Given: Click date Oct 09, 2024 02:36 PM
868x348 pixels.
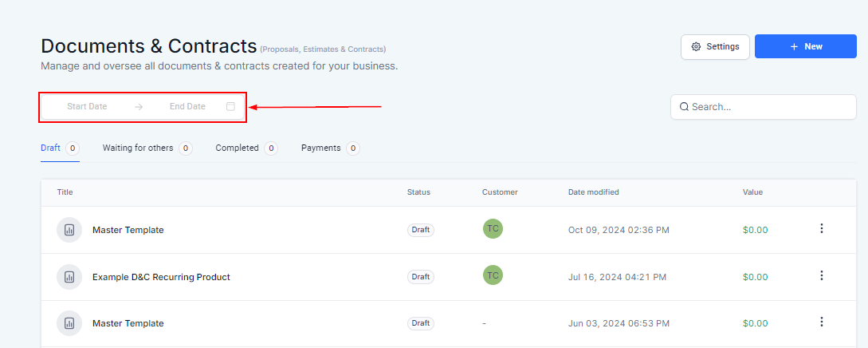Looking at the screenshot, I should click(x=619, y=230).
